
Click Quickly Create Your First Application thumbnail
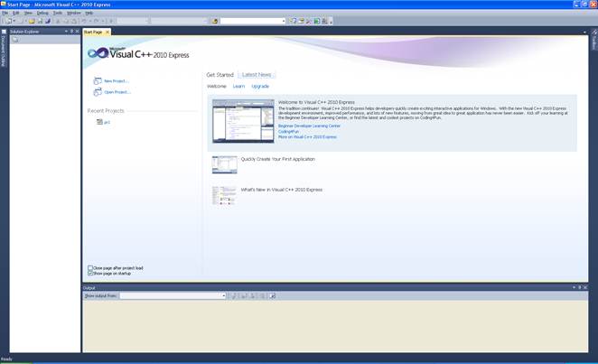point(225,164)
